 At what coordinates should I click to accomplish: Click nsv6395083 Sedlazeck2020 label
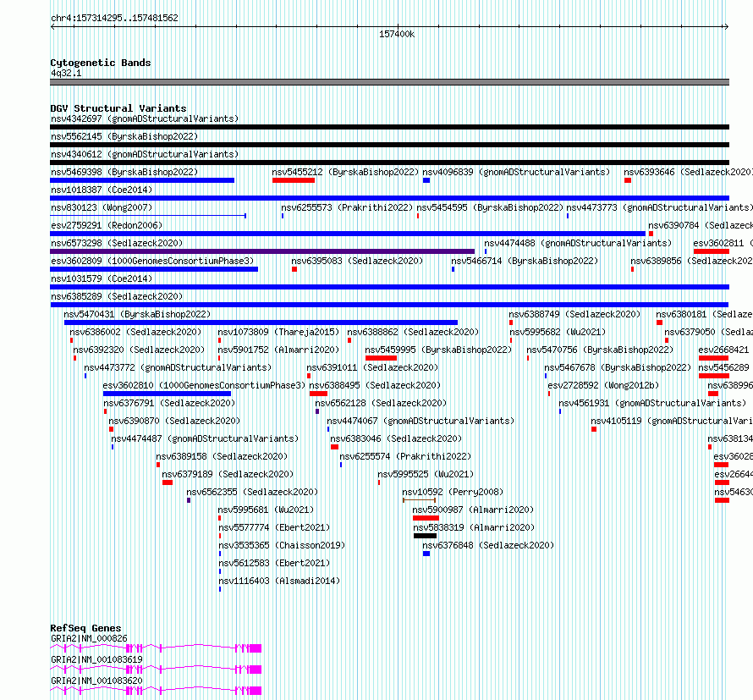click(x=357, y=261)
